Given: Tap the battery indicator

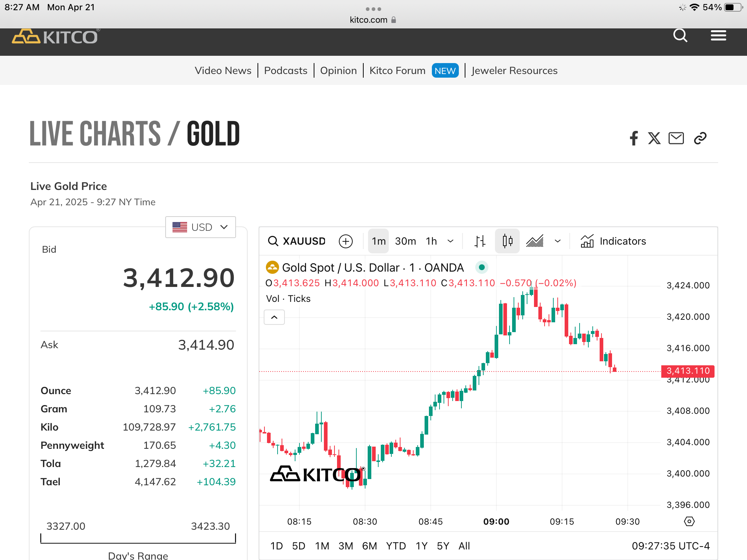Looking at the screenshot, I should [733, 7].
